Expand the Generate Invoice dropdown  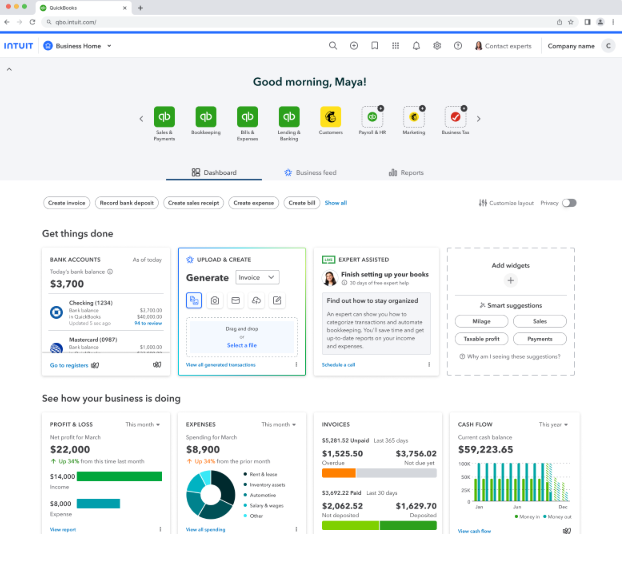257,277
